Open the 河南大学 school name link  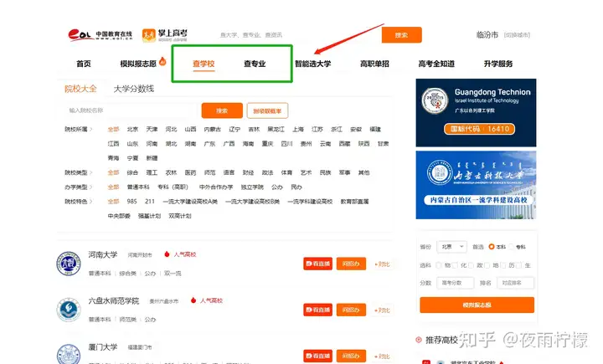click(x=103, y=254)
